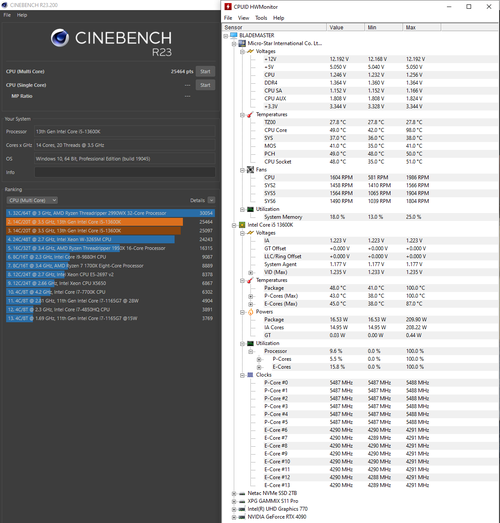Collapse the Micro-Star International node
The image size is (500, 523).
pos(234,44)
